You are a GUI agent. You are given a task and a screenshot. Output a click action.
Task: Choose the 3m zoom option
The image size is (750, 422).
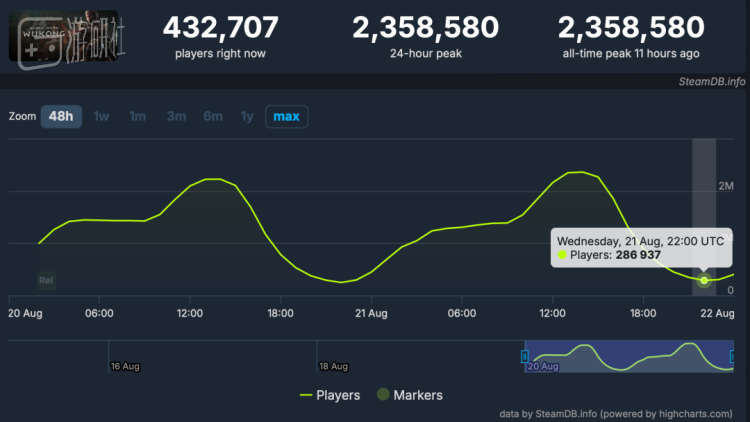click(x=176, y=116)
